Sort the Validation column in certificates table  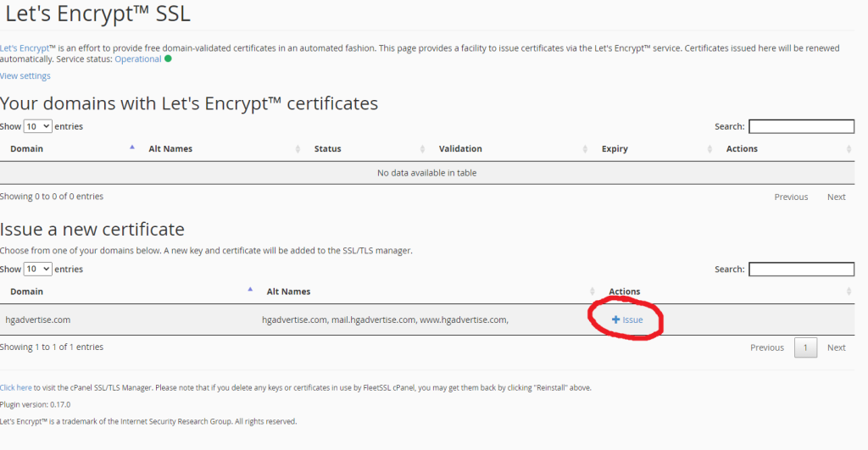tap(592, 149)
